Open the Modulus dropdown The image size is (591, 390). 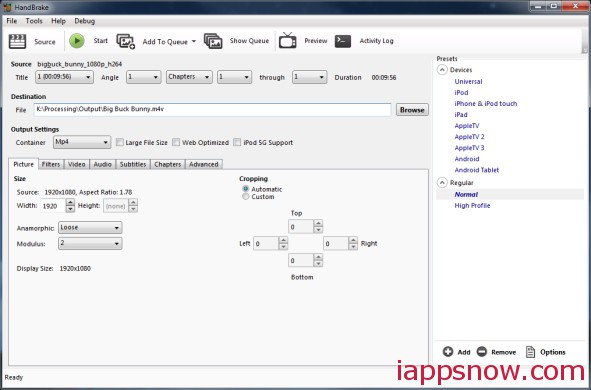tap(90, 243)
